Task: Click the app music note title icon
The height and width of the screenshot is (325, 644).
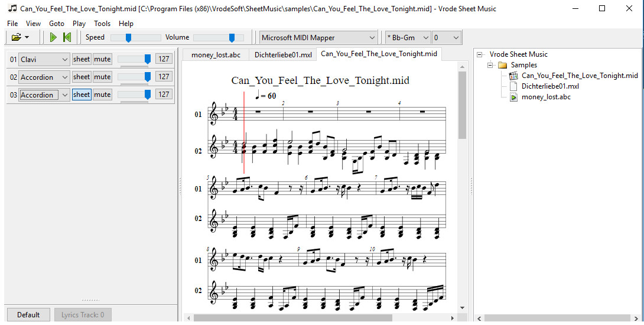Action: pos(12,8)
